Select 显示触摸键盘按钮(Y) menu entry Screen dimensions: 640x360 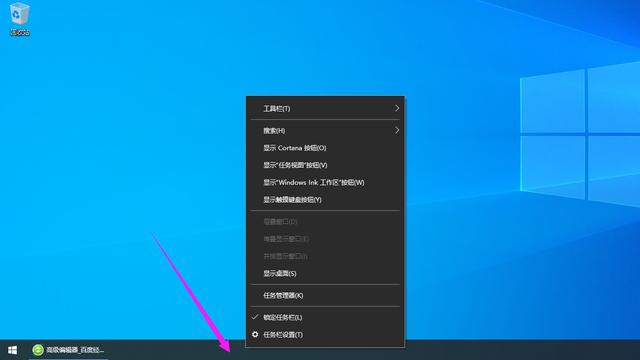click(x=325, y=200)
